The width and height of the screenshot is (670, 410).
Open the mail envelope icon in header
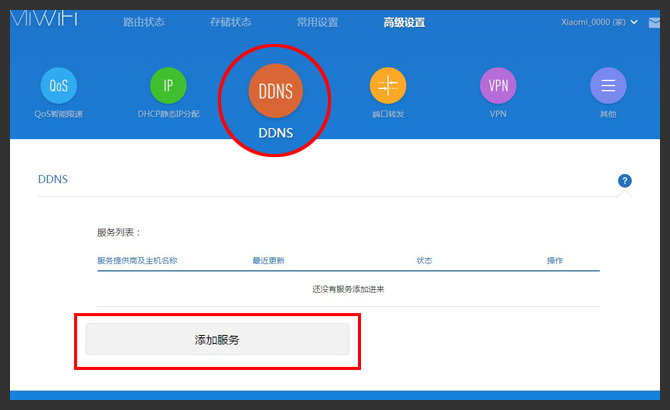[654, 23]
